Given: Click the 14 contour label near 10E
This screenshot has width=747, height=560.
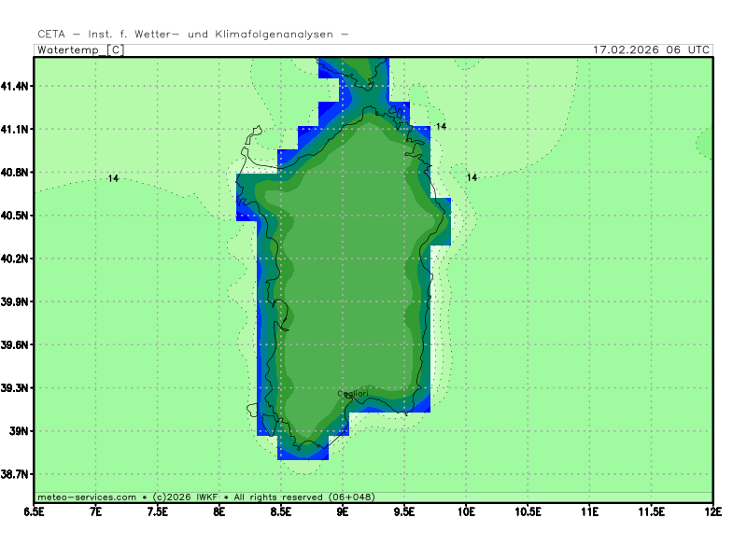Looking at the screenshot, I should point(472,177).
